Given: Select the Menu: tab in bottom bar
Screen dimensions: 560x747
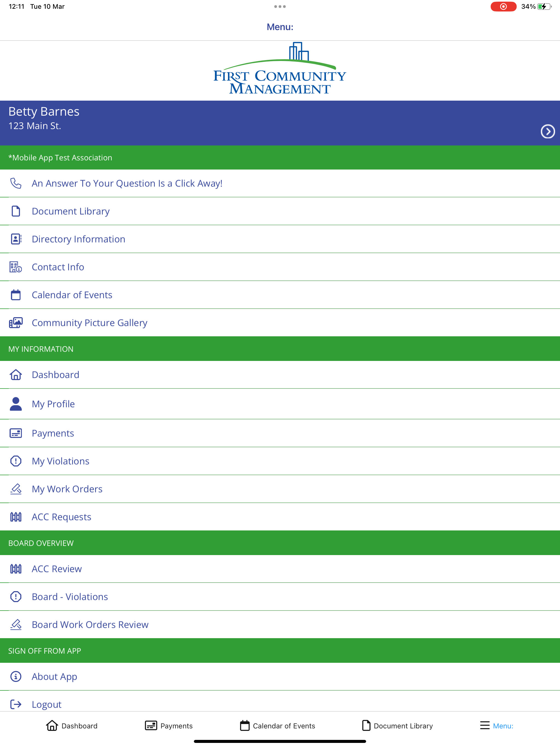Looking at the screenshot, I should [x=497, y=726].
